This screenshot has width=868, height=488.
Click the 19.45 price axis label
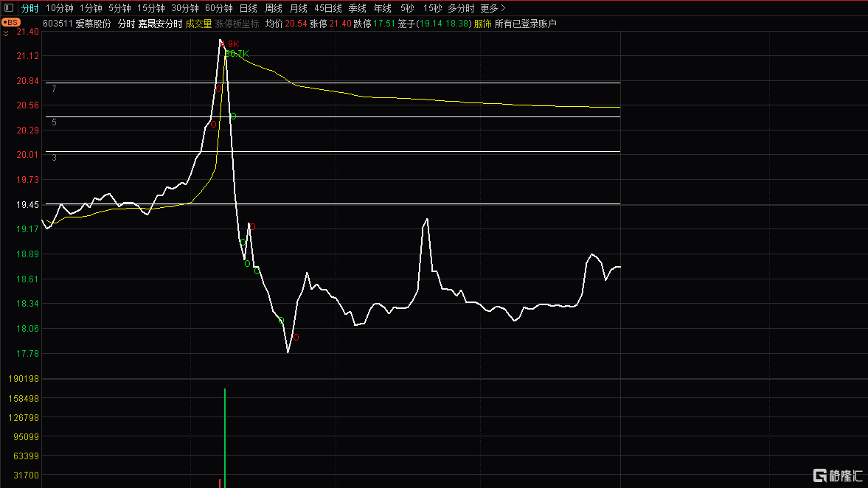28,205
